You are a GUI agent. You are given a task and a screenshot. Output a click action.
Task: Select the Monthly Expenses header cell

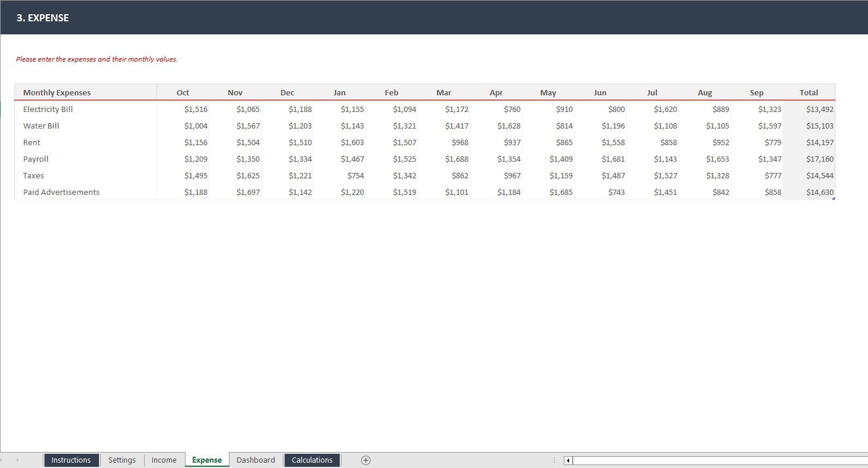click(86, 92)
